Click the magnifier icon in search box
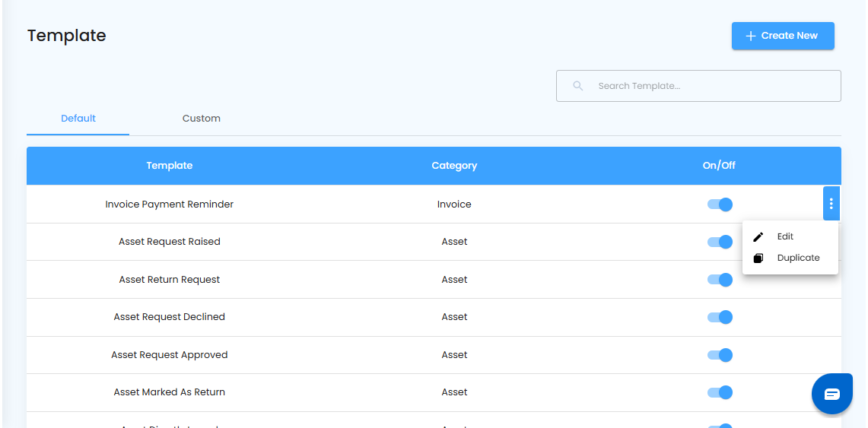The width and height of the screenshot is (868, 428). 578,86
